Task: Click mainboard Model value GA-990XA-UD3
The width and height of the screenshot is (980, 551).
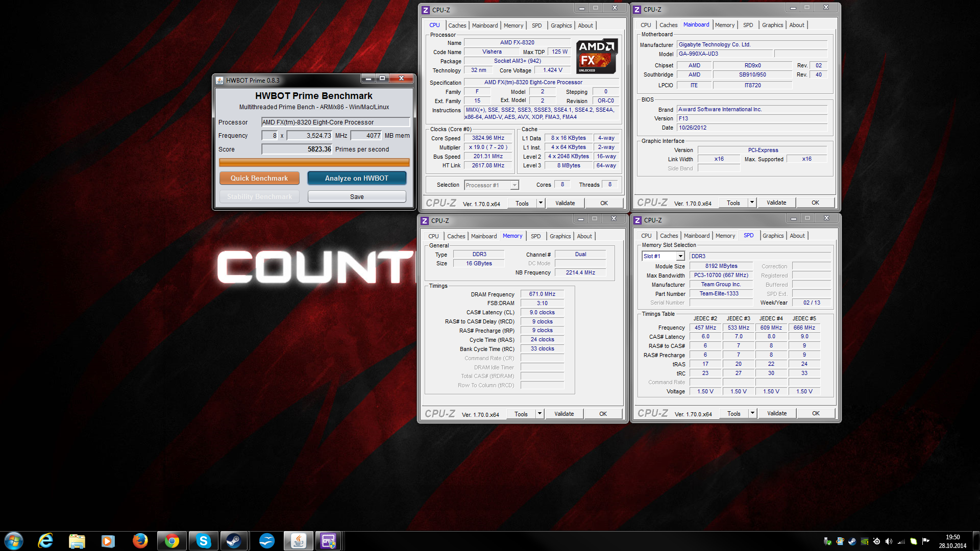Action: 725,54
